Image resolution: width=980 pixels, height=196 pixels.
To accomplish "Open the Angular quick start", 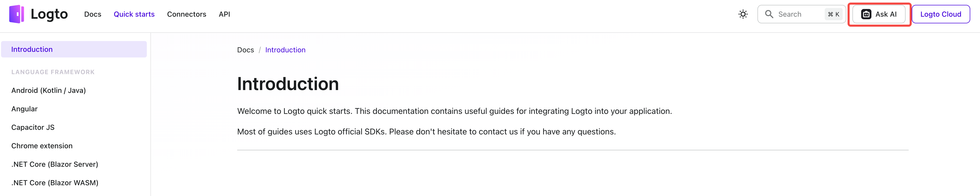I will tap(24, 109).
